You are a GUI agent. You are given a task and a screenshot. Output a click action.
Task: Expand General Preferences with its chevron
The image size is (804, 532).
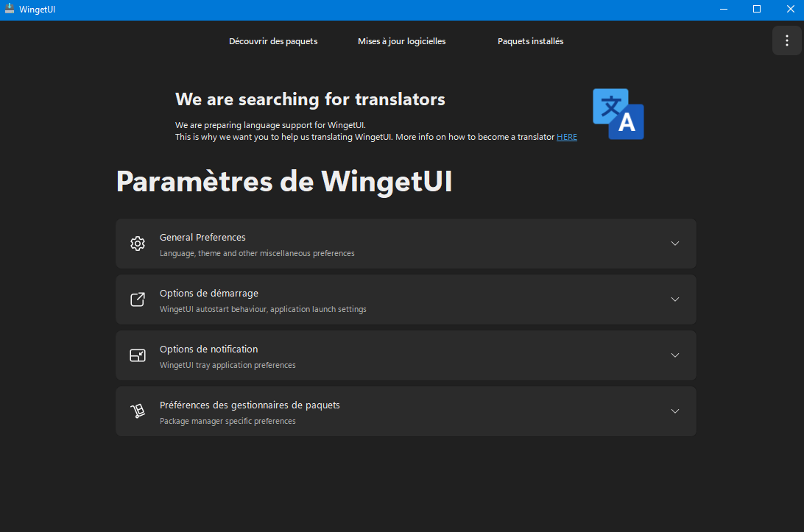[x=674, y=244]
